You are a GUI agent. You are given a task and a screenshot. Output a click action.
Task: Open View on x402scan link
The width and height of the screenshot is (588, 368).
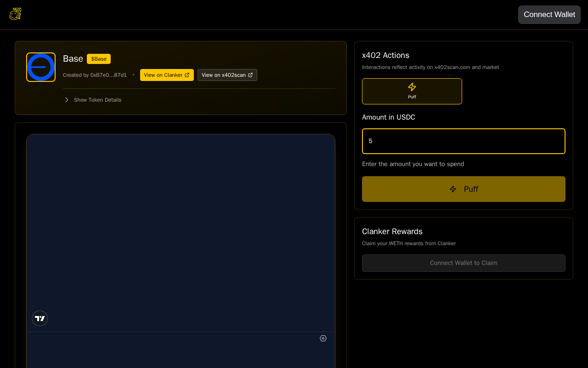tap(227, 75)
